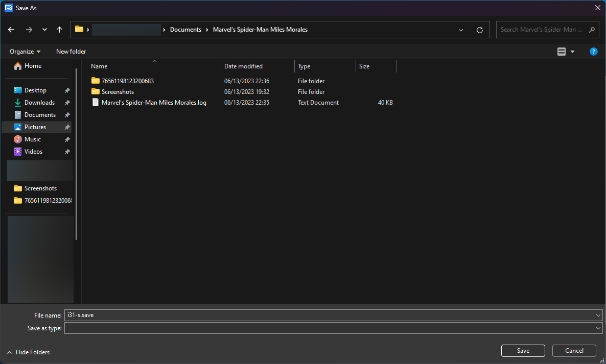
Task: Collapse pane with Hide Folders
Action: (x=29, y=352)
